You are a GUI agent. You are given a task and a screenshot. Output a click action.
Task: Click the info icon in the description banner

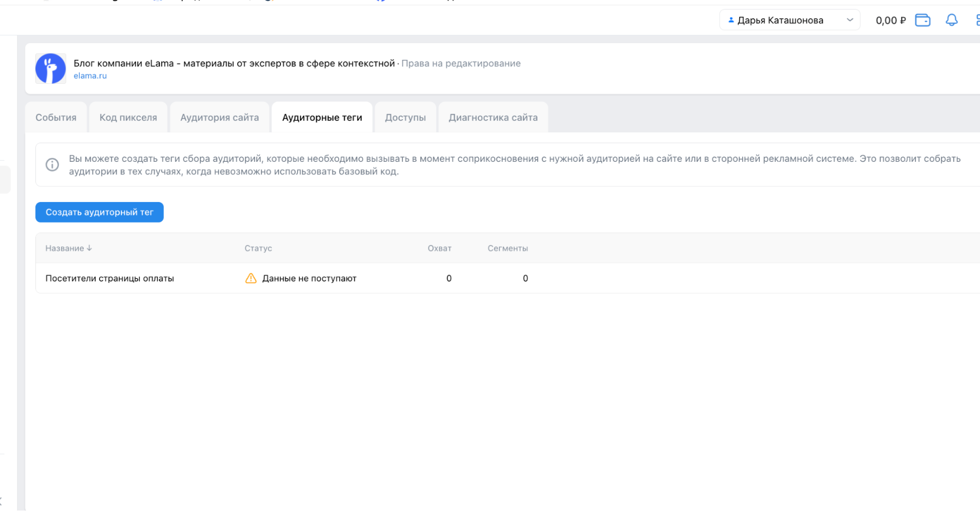[x=52, y=164]
